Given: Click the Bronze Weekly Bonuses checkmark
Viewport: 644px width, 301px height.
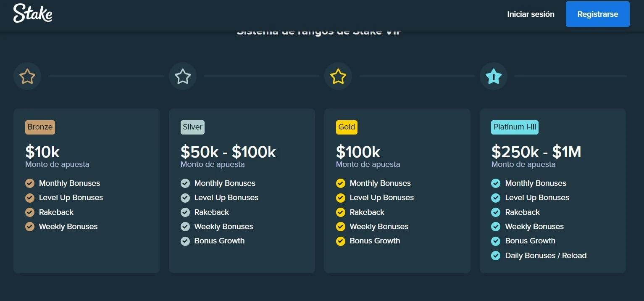Looking at the screenshot, I should (x=30, y=227).
